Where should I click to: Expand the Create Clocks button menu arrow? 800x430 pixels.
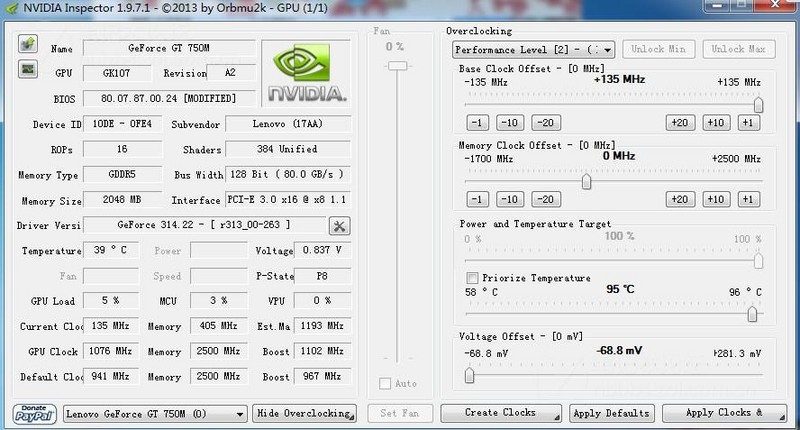(556, 417)
